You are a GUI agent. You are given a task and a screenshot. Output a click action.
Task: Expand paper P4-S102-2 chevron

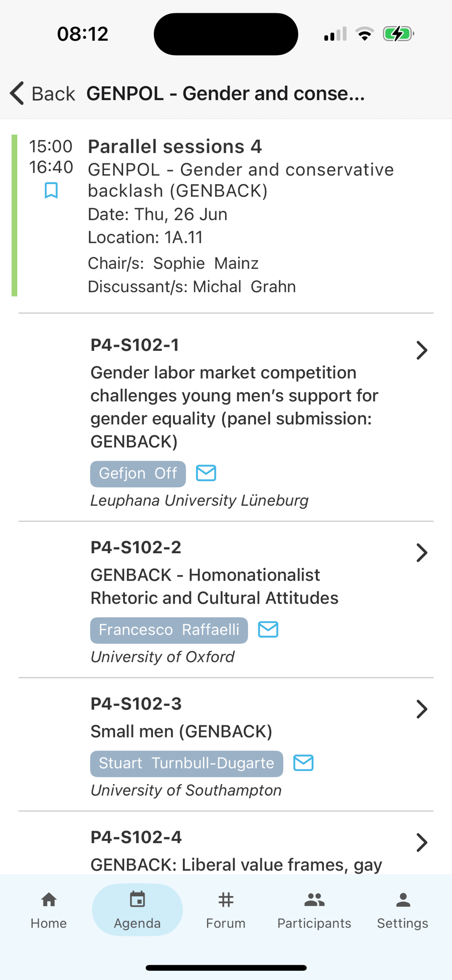[x=422, y=553]
